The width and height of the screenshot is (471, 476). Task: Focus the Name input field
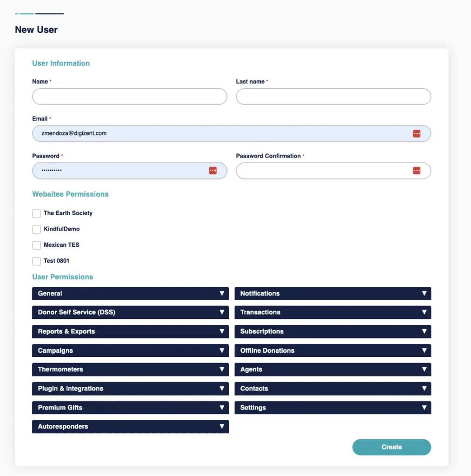129,97
